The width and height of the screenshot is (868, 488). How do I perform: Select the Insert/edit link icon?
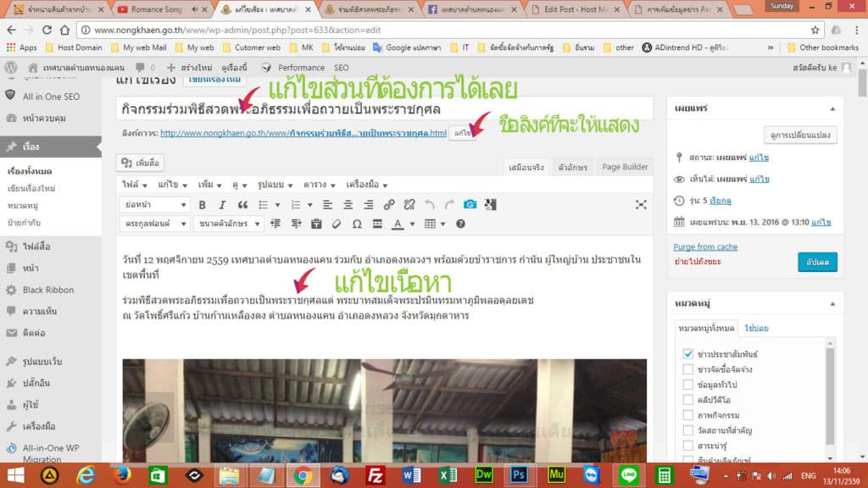click(x=388, y=204)
